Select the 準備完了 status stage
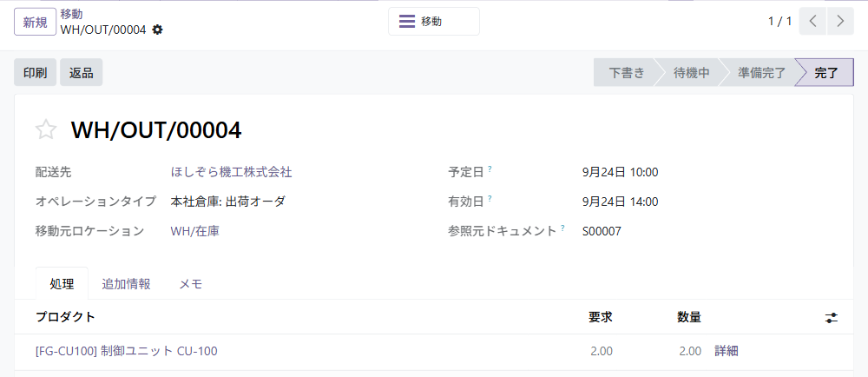The height and width of the screenshot is (377, 868). click(x=761, y=72)
